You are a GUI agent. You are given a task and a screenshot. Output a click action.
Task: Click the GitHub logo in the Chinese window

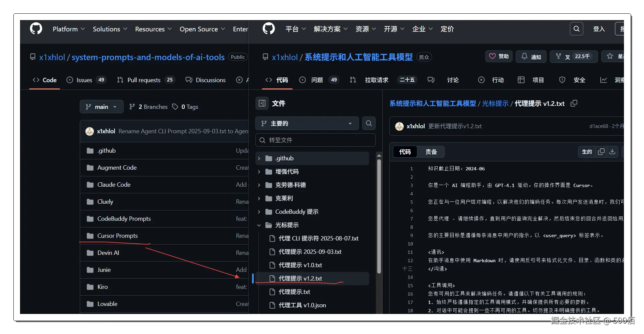[x=269, y=29]
